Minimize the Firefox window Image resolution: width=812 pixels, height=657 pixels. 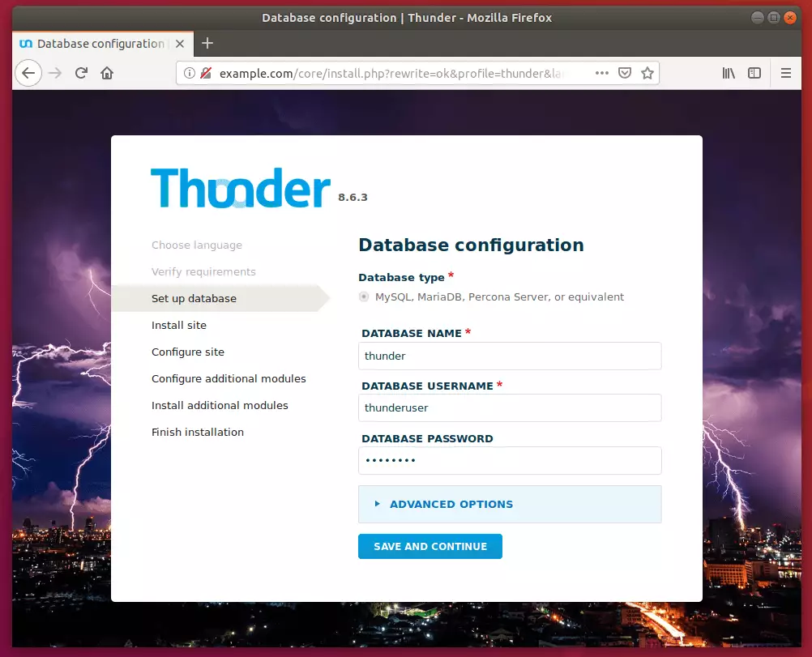click(x=757, y=18)
